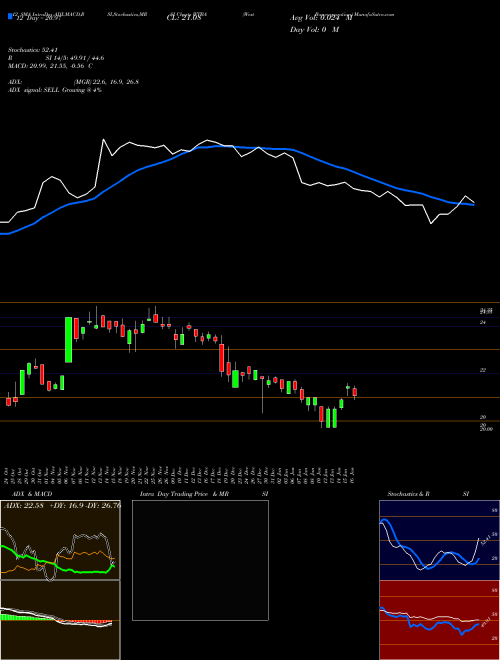Viewport: 500px width, 660px height.
Task: Click the tall green candlestick on 07 Nov
Action: click(x=68, y=340)
